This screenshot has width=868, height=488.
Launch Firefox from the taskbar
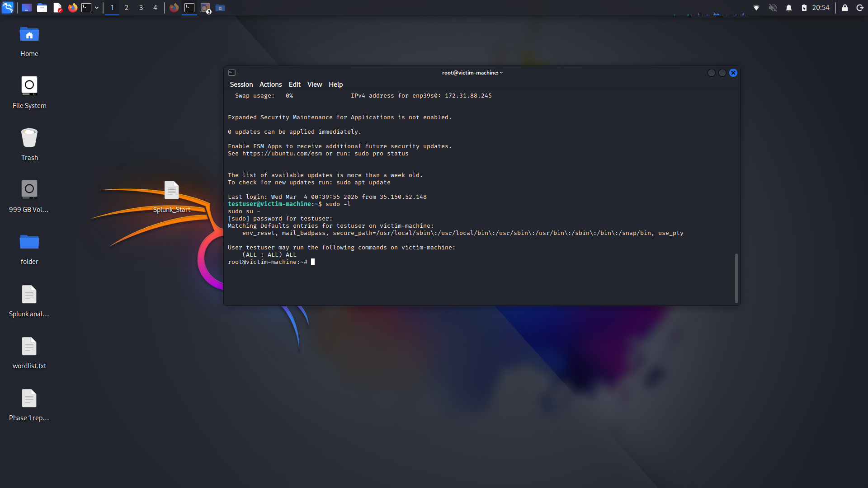[72, 8]
